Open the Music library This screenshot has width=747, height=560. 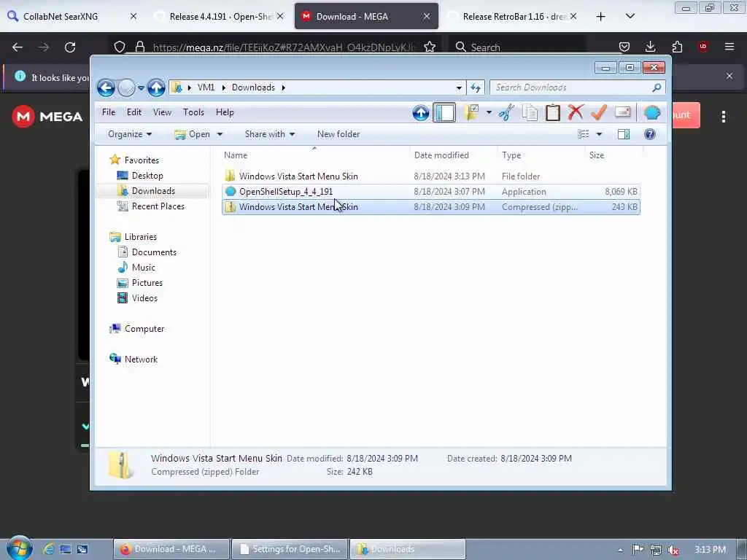144,267
